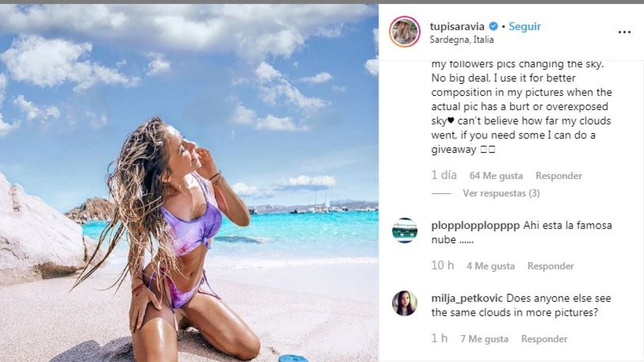Click the verified badge next to tupisaravia
Image resolution: width=644 pixels, height=362 pixels.
(x=494, y=27)
